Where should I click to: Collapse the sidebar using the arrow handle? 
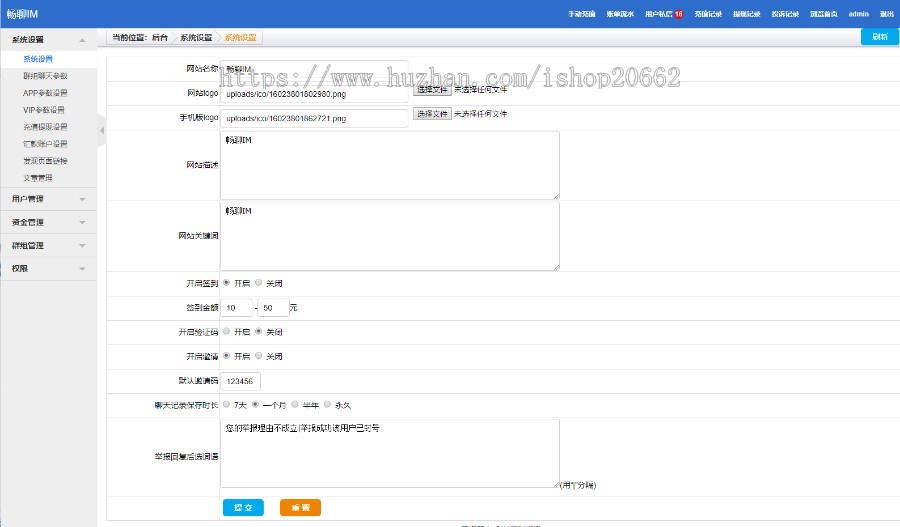pos(101,130)
